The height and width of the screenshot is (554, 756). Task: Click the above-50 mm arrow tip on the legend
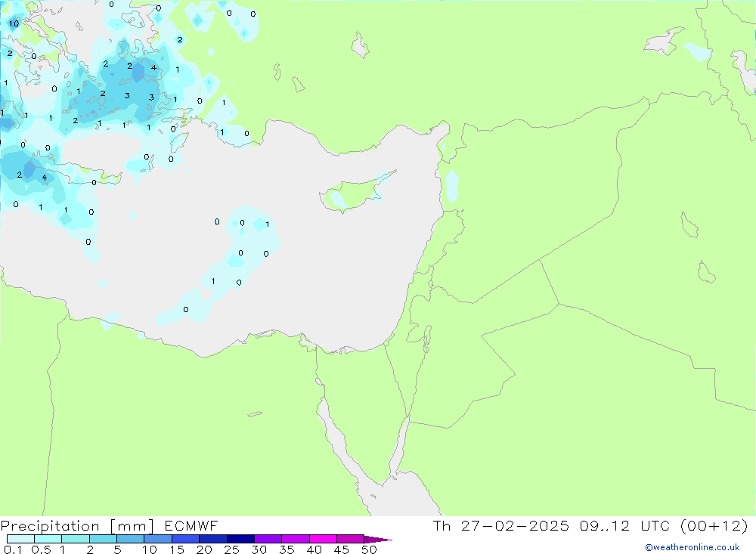[x=378, y=539]
